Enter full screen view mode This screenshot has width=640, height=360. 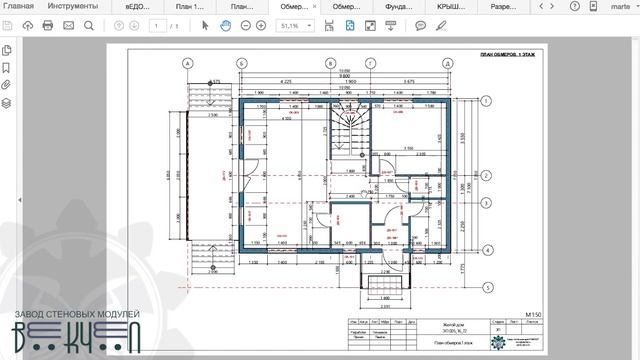click(x=370, y=26)
